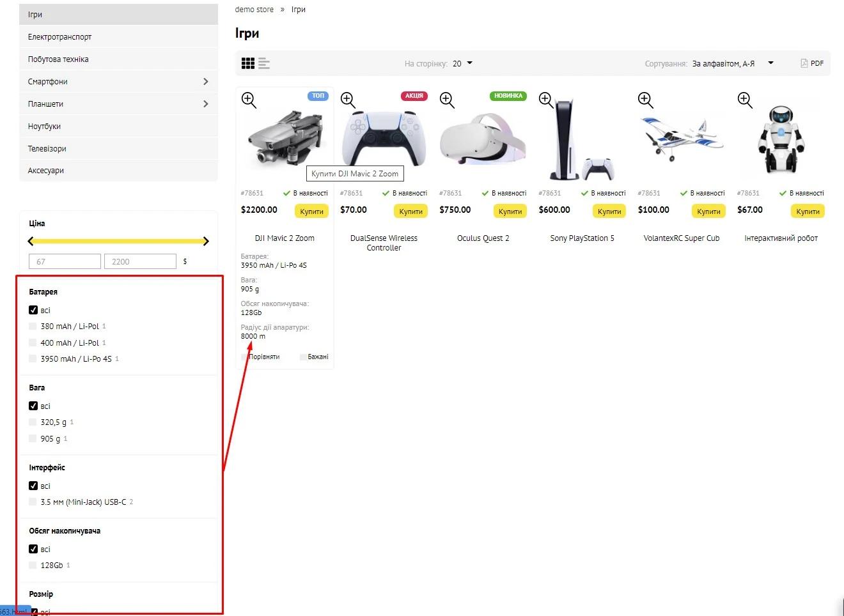Enable the 905 g weight filter
The image size is (844, 616).
click(33, 439)
